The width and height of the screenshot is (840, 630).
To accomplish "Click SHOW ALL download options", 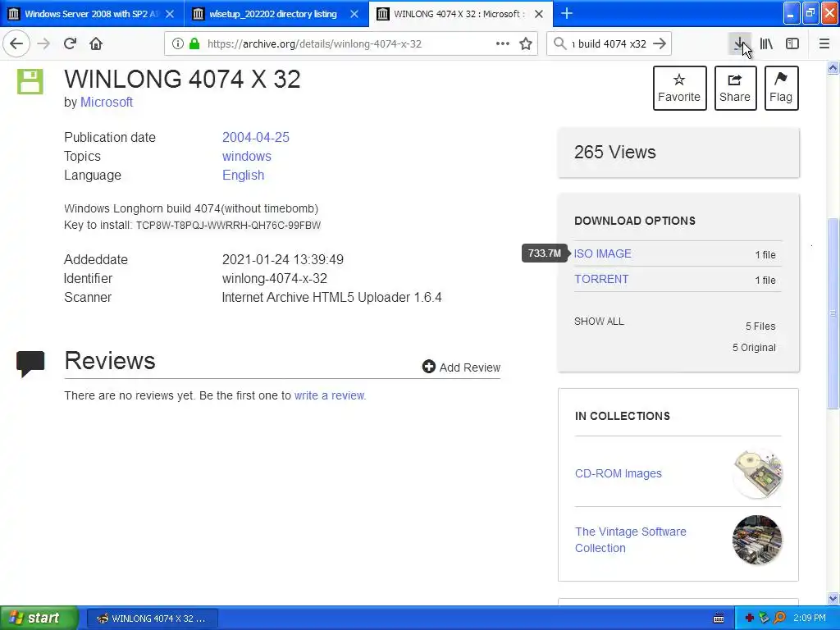I will coord(599,322).
